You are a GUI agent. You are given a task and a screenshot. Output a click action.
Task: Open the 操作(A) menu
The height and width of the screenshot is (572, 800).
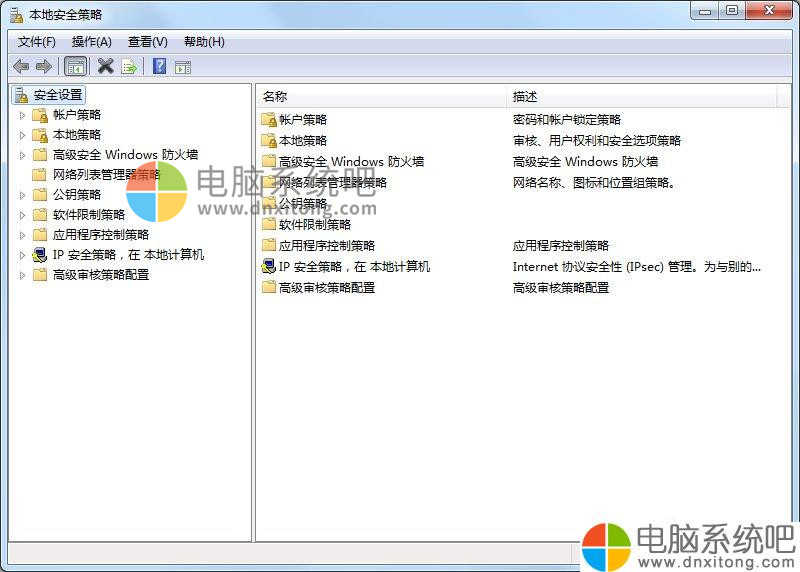(x=91, y=42)
